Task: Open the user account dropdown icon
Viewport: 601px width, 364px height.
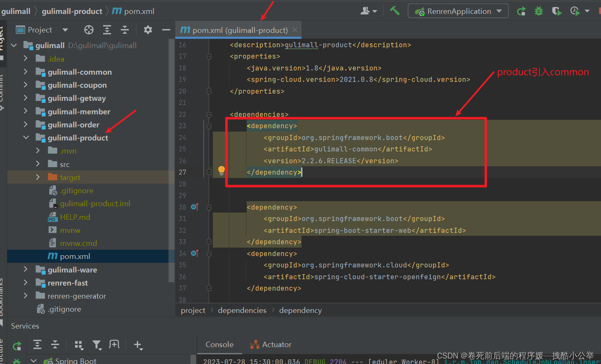Action: tap(368, 11)
